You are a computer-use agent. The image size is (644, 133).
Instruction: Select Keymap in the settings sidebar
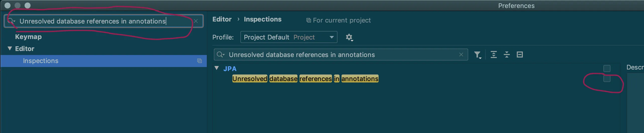[x=28, y=37]
